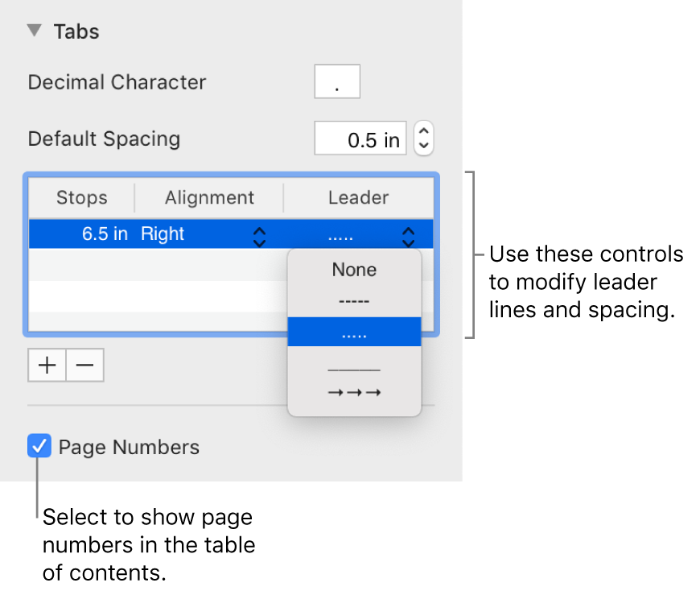This screenshot has height=591, width=700.
Task: Select the 6.5 in tab stop value
Action: pyautogui.click(x=104, y=234)
